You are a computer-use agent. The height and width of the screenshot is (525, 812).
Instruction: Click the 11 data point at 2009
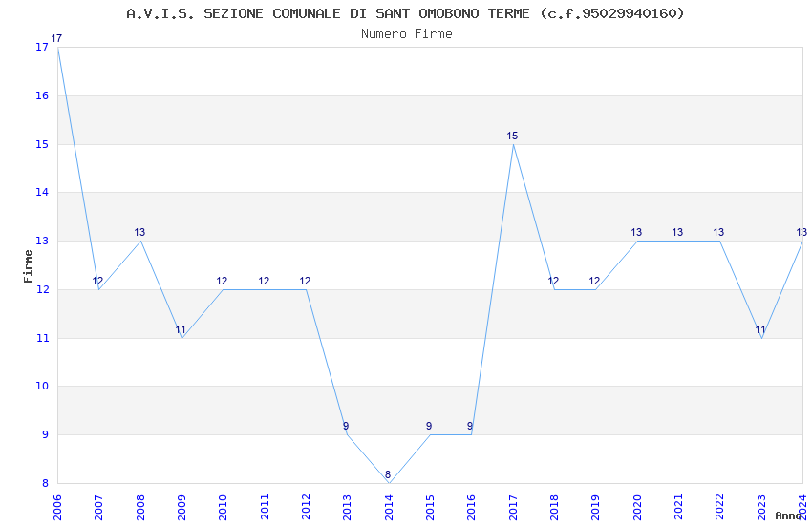181,329
